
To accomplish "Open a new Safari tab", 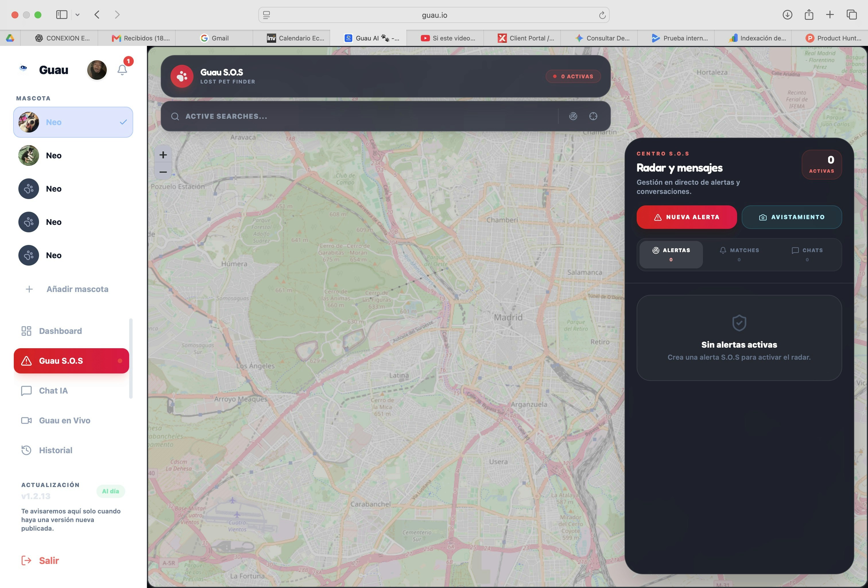I will [830, 15].
